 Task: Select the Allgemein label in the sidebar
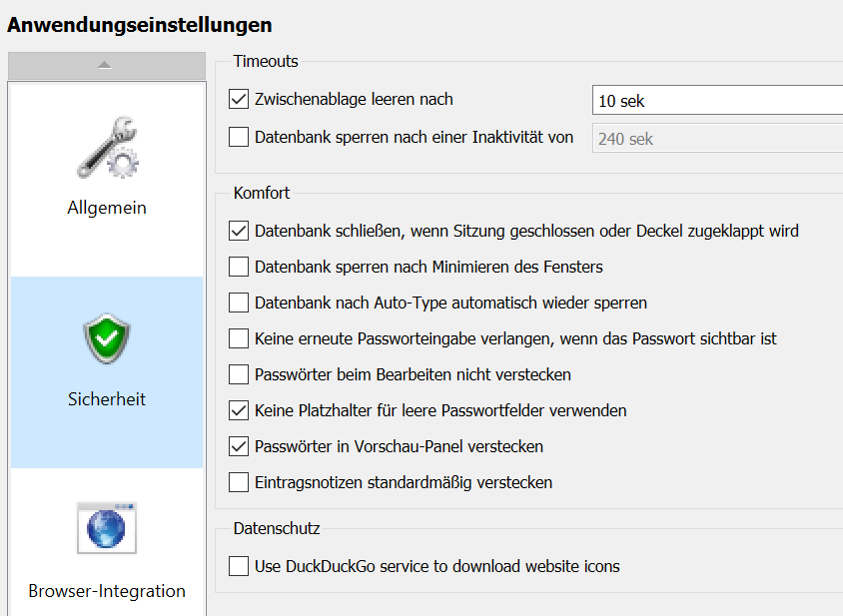(x=107, y=209)
